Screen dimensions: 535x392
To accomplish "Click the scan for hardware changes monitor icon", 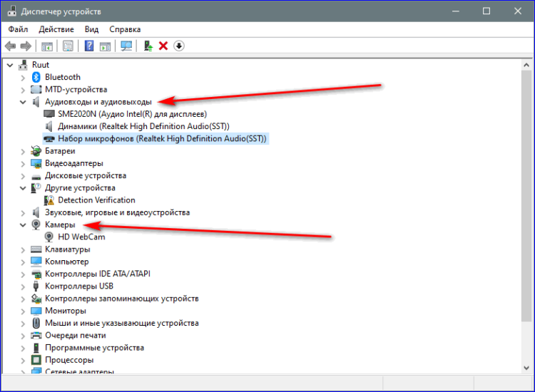I will [x=126, y=46].
